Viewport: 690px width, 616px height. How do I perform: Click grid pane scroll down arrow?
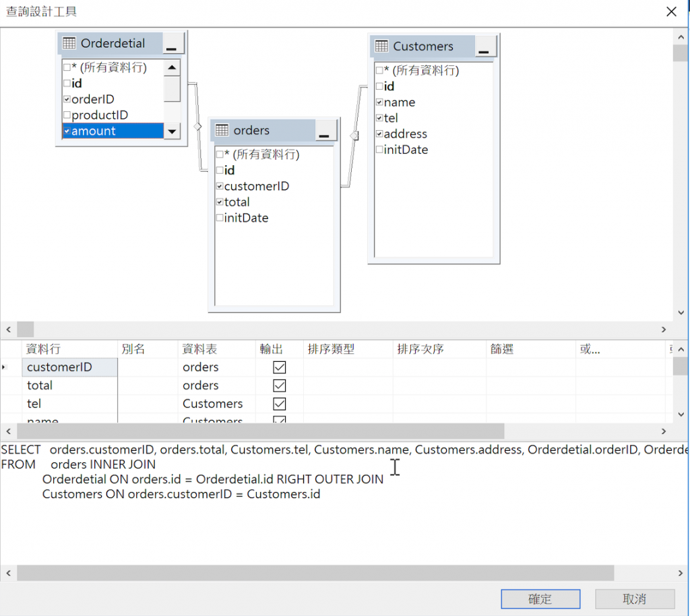681,414
